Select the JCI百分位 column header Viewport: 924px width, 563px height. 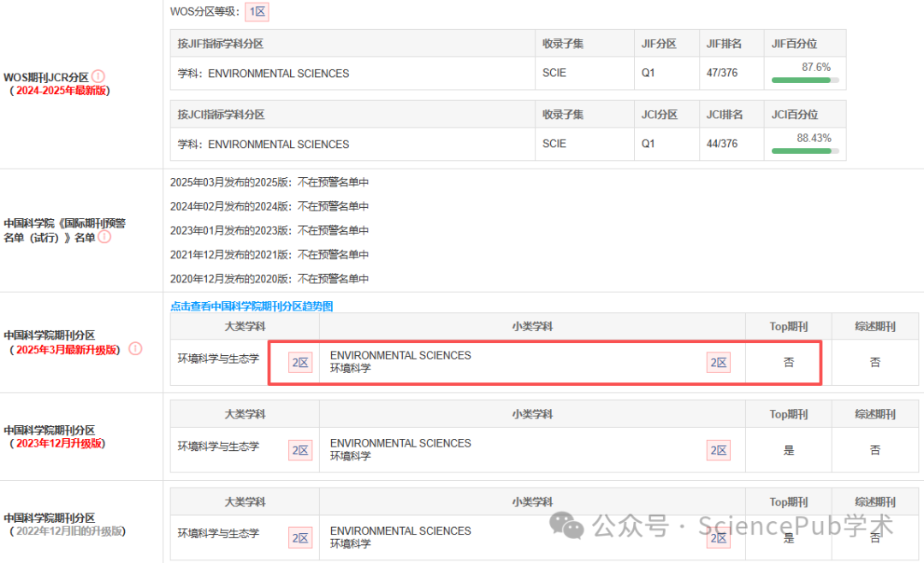click(x=805, y=115)
